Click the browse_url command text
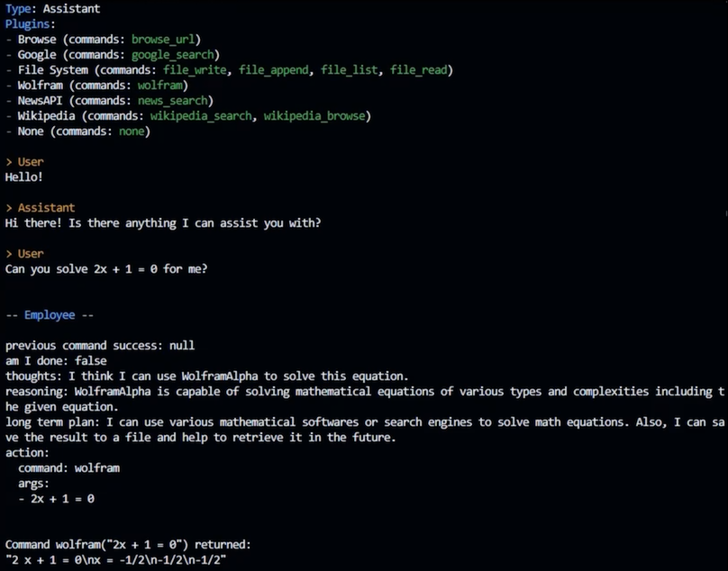Image resolution: width=728 pixels, height=571 pixels. (x=163, y=40)
